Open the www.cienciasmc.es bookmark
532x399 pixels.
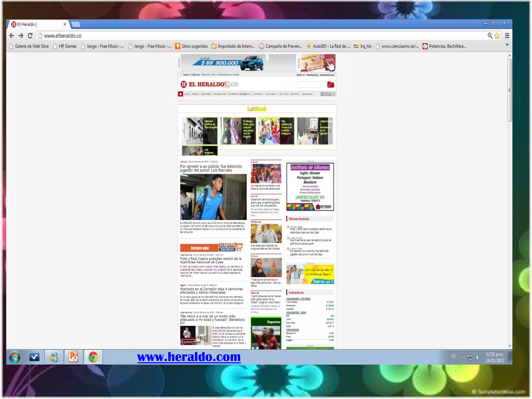[397, 46]
